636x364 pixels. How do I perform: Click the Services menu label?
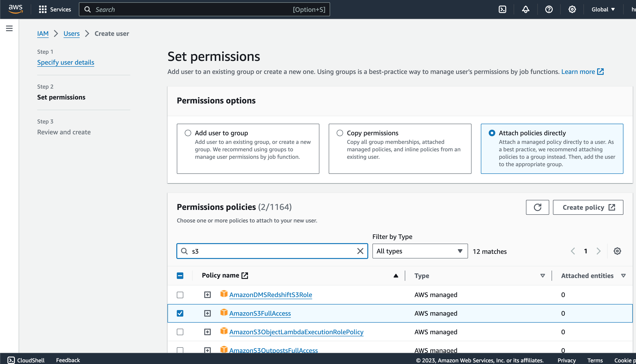click(60, 10)
